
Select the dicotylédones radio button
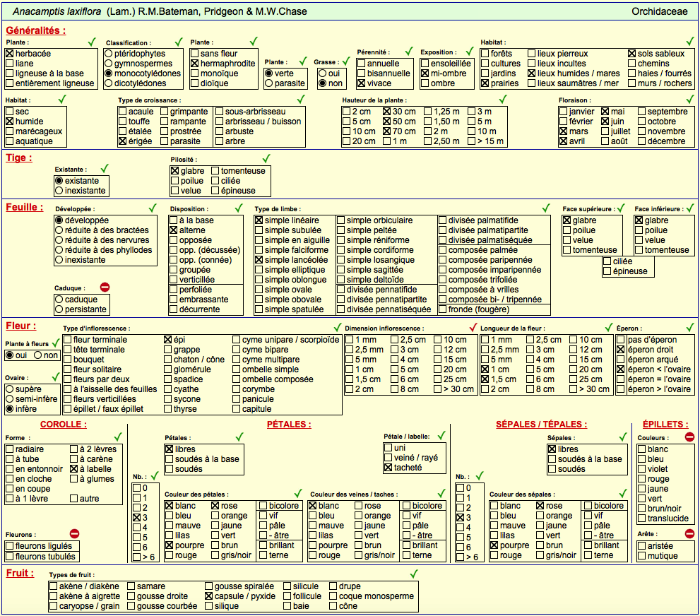coord(109,83)
